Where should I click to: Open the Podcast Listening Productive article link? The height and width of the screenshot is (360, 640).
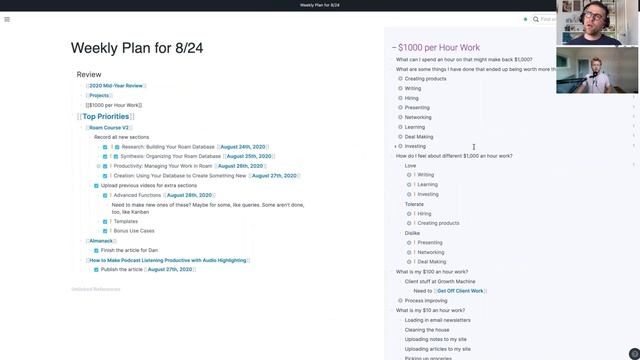pos(168,260)
